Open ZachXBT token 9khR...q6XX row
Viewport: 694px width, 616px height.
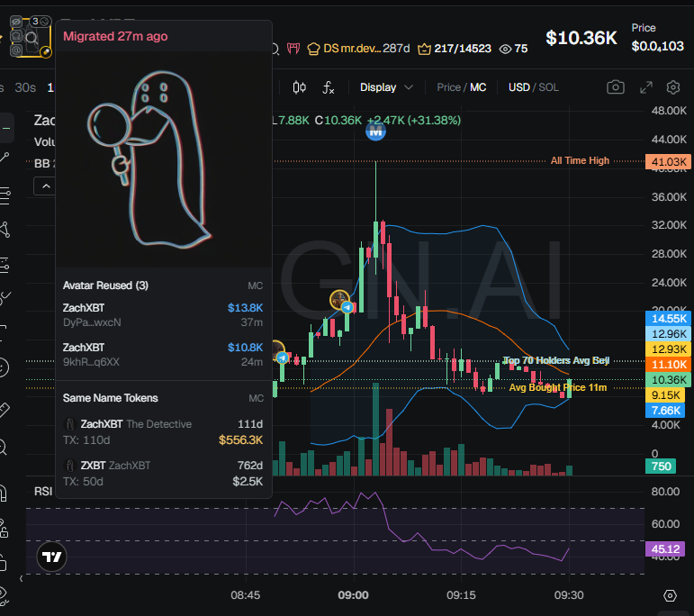coord(163,355)
